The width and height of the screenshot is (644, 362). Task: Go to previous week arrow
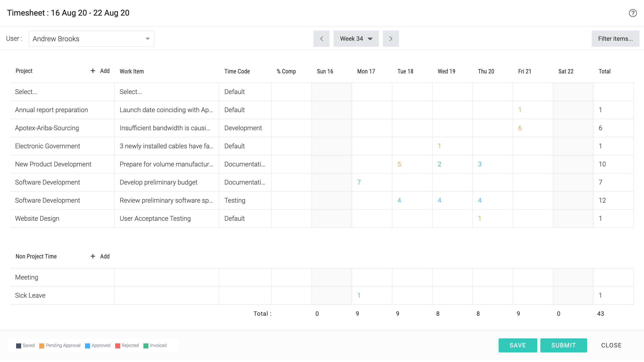321,39
